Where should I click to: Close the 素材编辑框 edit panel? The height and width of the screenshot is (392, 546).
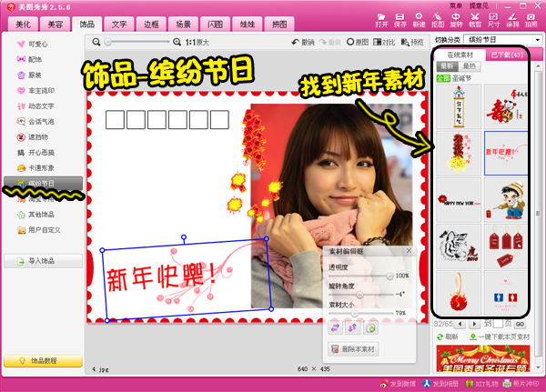(409, 250)
